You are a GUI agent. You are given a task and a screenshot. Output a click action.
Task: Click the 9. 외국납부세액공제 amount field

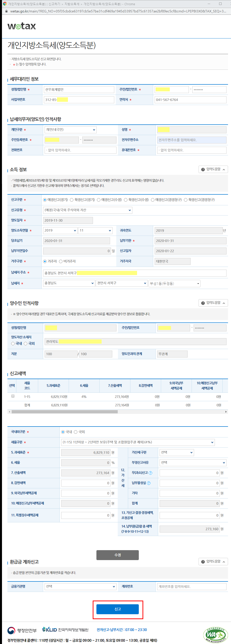click(x=86, y=493)
